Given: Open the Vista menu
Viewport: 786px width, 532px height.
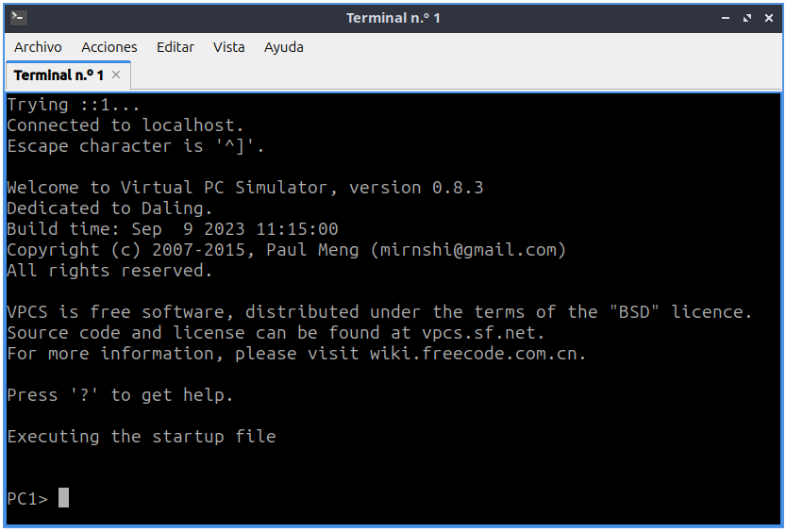Looking at the screenshot, I should click(228, 47).
